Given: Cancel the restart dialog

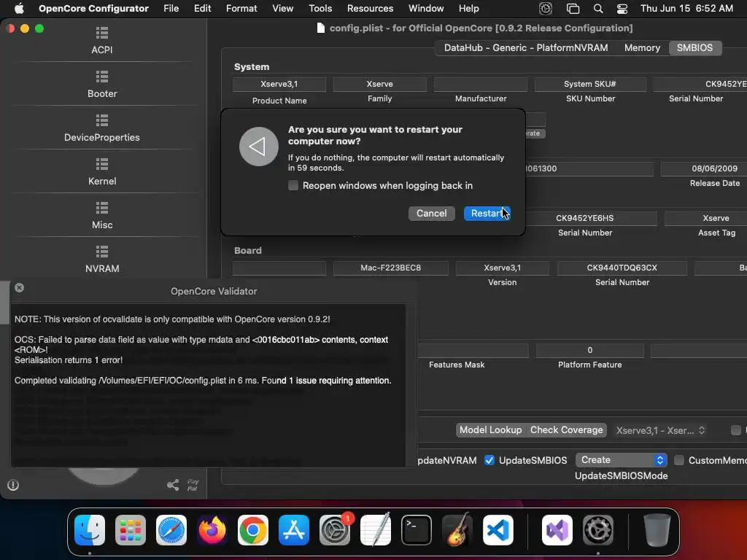Looking at the screenshot, I should 432,214.
